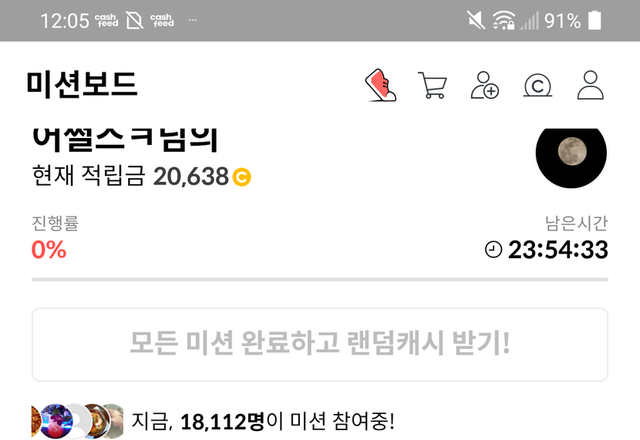640x440 pixels.
Task: Tap the first cash feed notification icon
Action: (x=107, y=20)
